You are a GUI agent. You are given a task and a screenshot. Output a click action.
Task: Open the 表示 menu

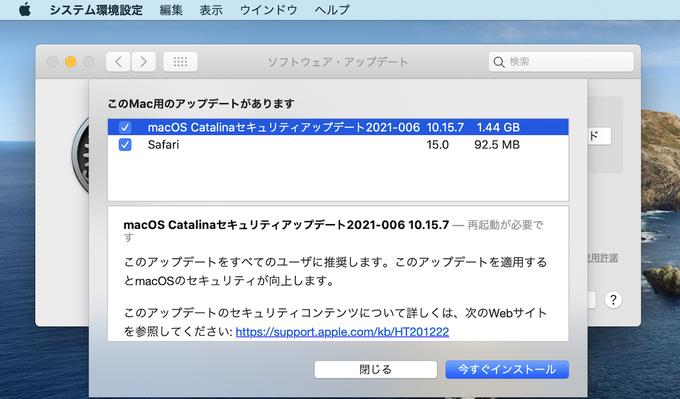click(x=211, y=10)
